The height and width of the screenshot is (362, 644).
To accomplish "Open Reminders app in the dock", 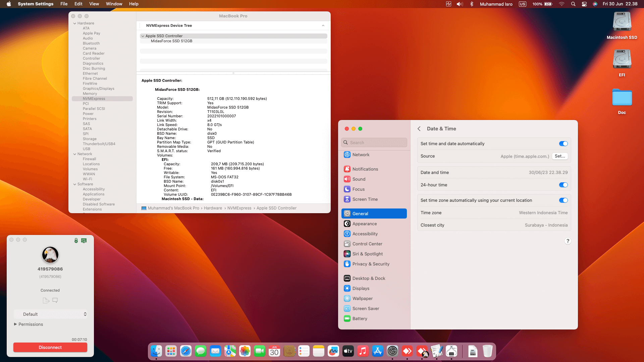I will point(304,351).
